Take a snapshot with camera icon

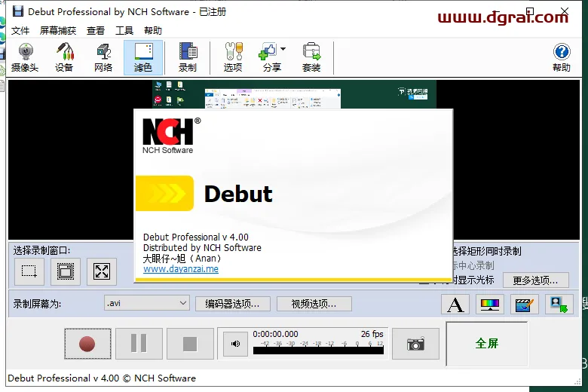click(415, 344)
